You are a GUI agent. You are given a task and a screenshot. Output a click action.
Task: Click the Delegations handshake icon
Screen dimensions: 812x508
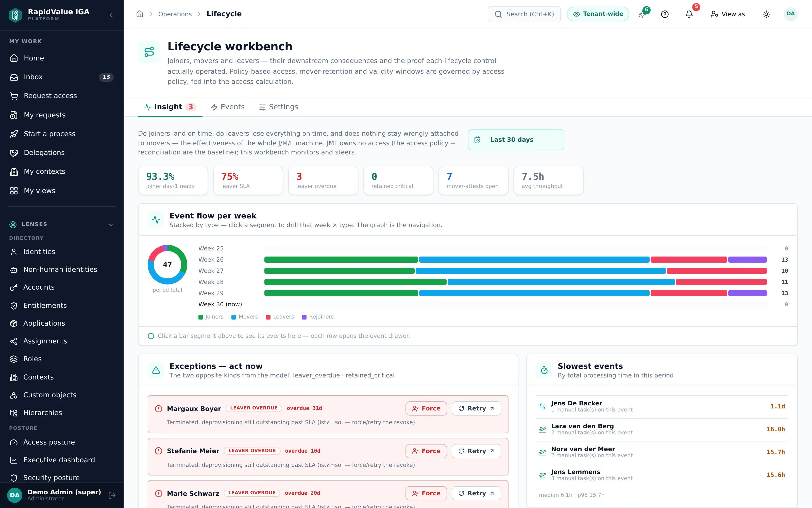coord(14,153)
